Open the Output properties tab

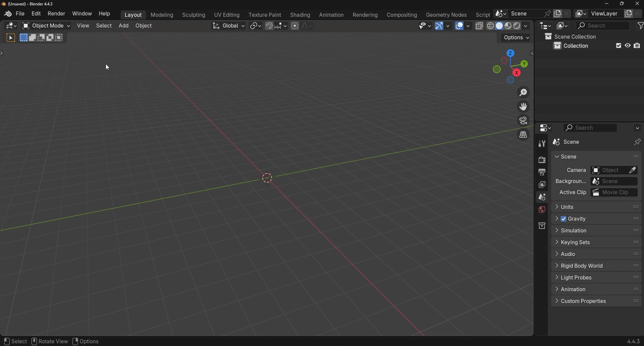(x=542, y=173)
